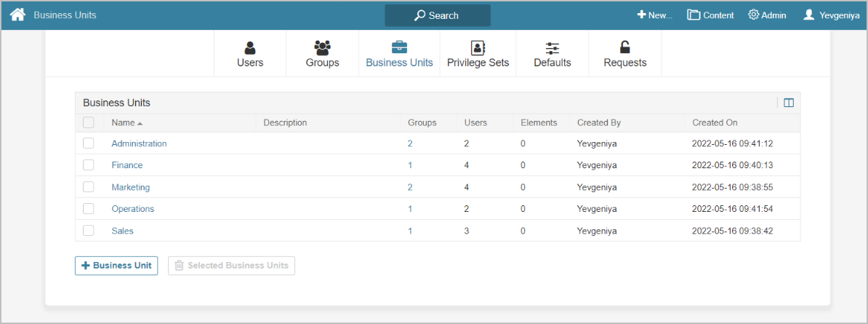This screenshot has height=324, width=868.
Task: Open the Finance business unit link
Action: pyautogui.click(x=127, y=165)
